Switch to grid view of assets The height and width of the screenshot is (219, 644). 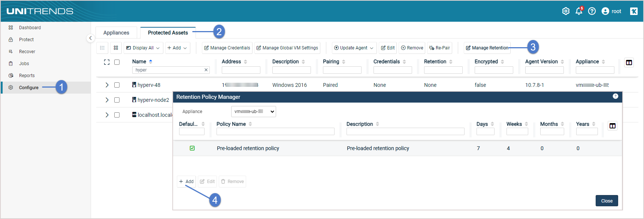pos(116,48)
